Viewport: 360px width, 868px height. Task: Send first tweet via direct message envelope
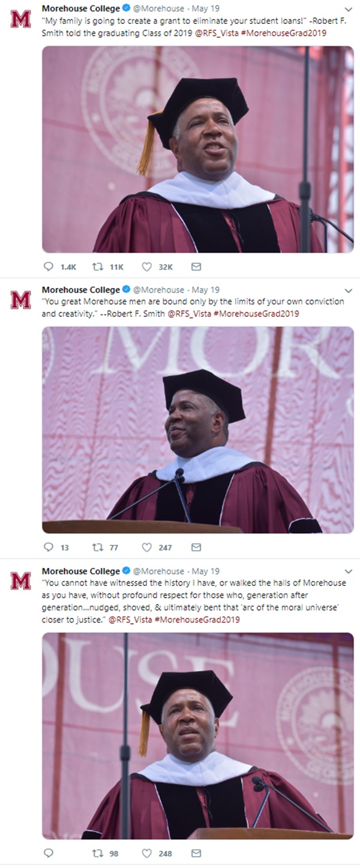coord(196,267)
